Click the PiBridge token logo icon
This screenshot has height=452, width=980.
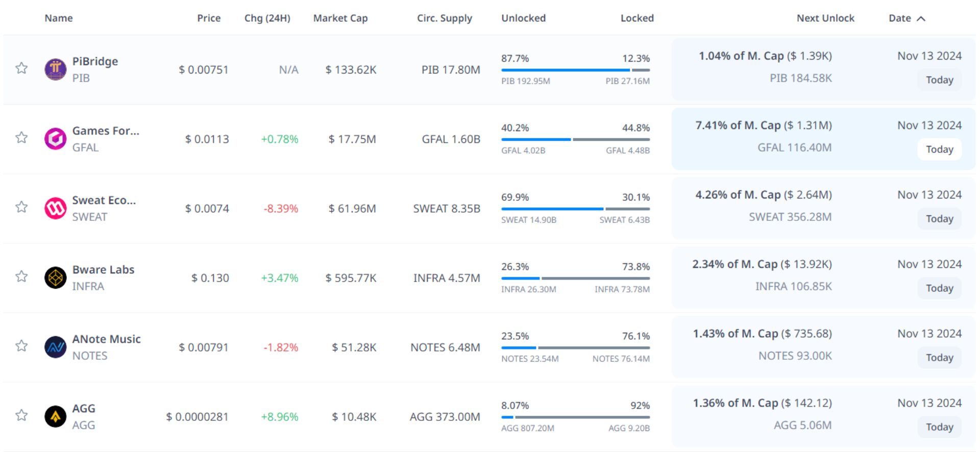point(55,69)
